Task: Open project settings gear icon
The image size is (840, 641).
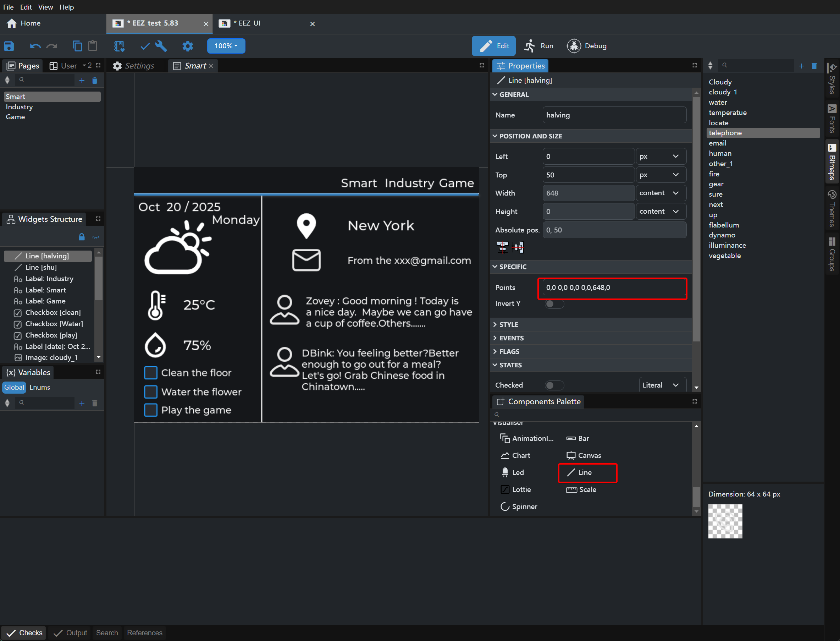Action: coord(188,46)
